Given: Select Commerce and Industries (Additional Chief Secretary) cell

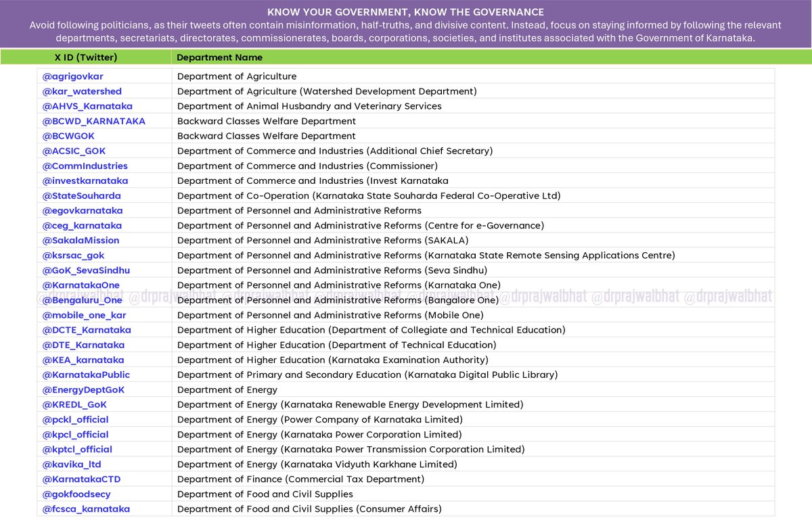Looking at the screenshot, I should click(473, 151).
